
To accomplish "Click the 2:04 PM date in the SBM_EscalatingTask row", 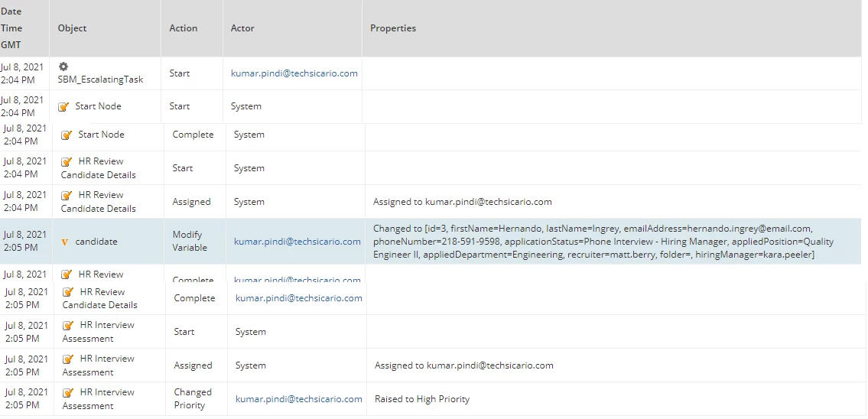I will [22, 73].
